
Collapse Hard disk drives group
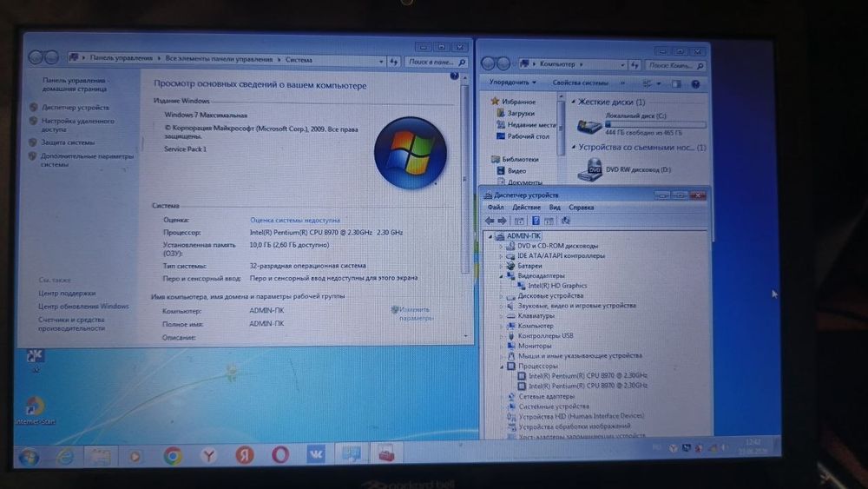click(574, 102)
